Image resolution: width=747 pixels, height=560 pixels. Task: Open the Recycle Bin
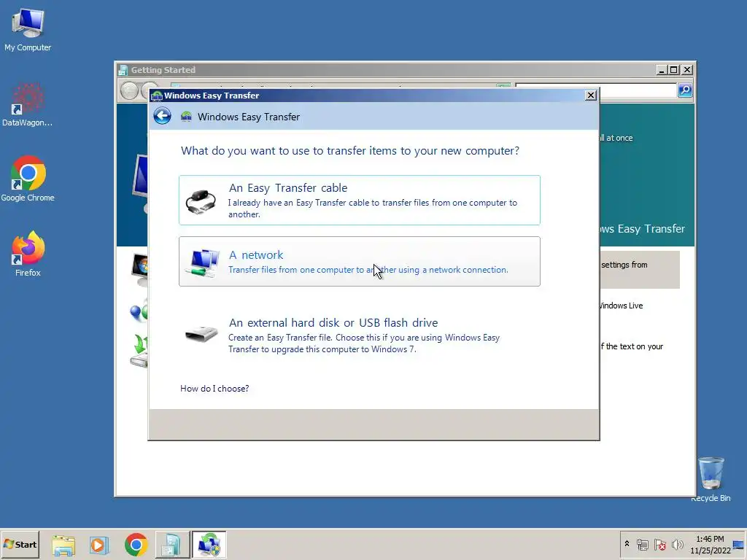[711, 479]
